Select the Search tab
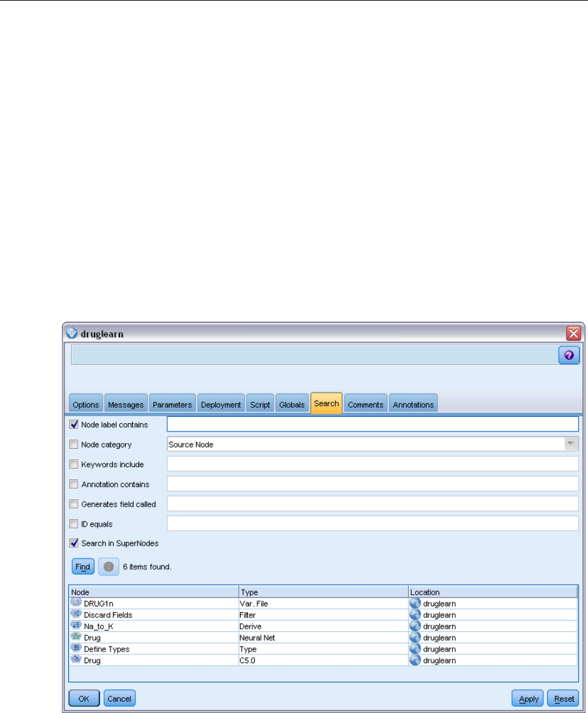Screen dimensions: 588x713 (326, 403)
